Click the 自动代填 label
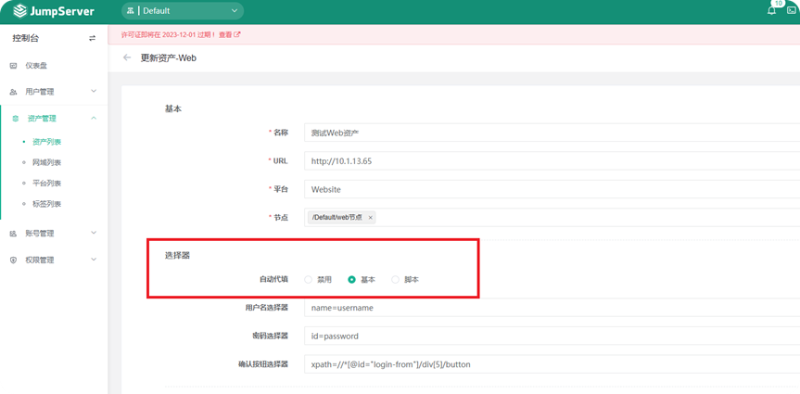This screenshot has width=800, height=394. pos(274,280)
